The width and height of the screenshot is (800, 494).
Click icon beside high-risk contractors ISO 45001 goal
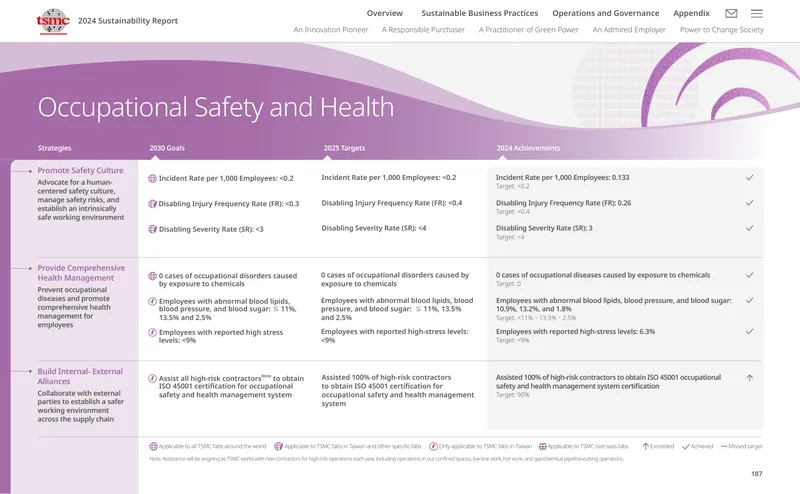tap(152, 379)
